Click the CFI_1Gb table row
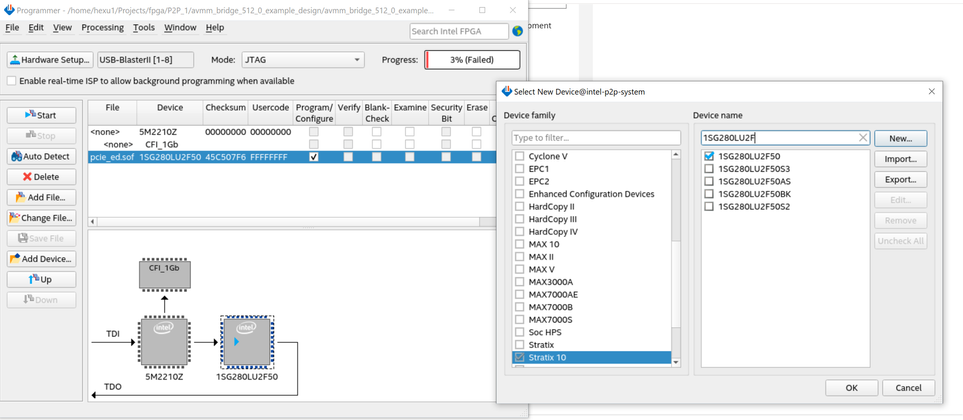This screenshot has height=420, width=963. point(292,144)
